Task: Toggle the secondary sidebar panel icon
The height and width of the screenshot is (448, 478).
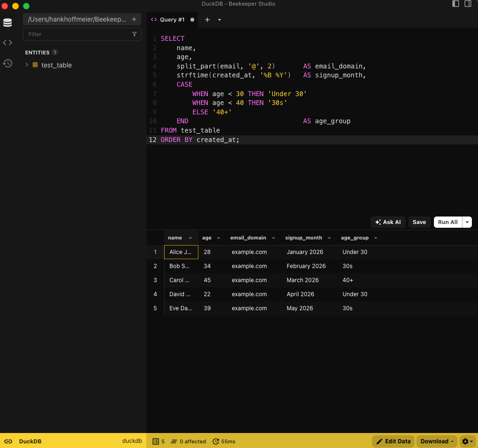Action: pyautogui.click(x=468, y=4)
